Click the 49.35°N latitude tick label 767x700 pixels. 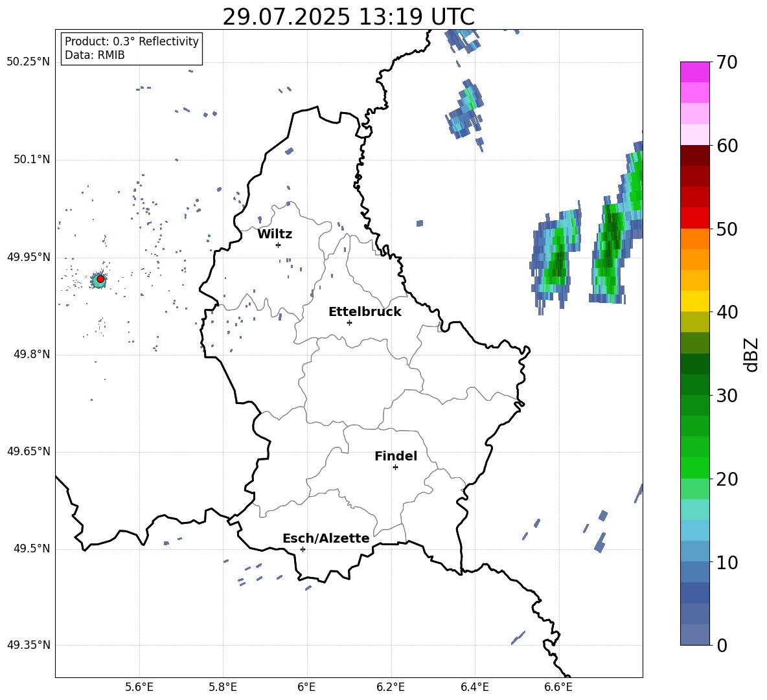pyautogui.click(x=28, y=645)
